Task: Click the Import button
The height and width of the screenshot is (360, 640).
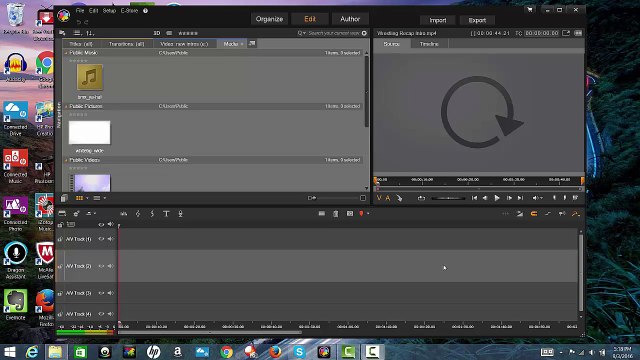Action: (x=438, y=20)
